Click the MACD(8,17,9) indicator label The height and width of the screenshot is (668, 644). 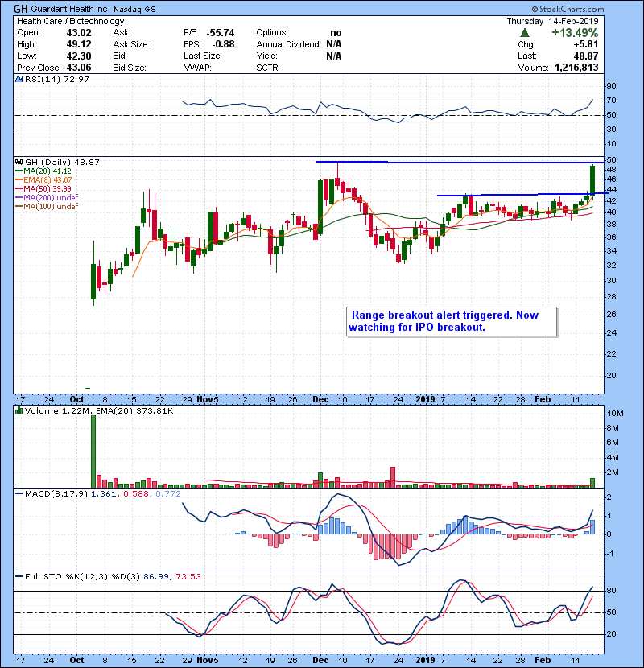56,494
